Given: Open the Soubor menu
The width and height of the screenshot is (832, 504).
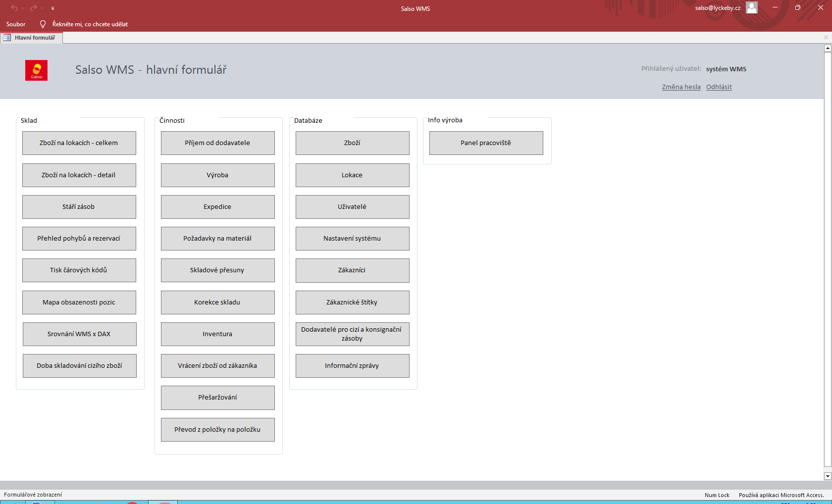Looking at the screenshot, I should tap(16, 24).
